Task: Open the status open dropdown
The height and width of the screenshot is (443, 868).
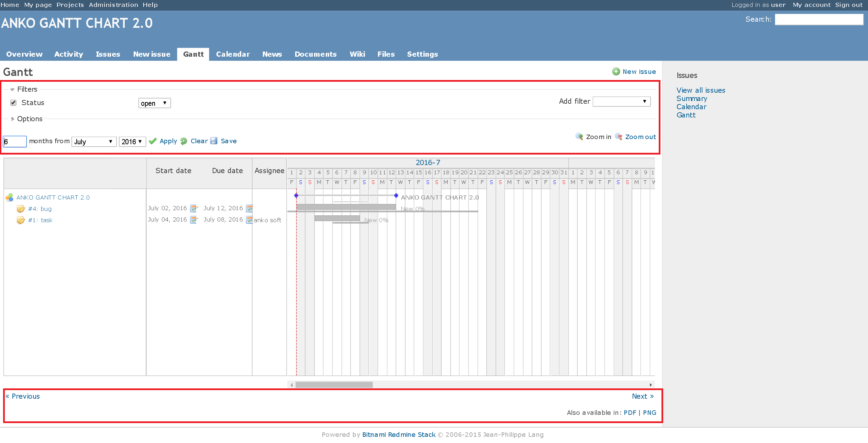Action: click(154, 103)
